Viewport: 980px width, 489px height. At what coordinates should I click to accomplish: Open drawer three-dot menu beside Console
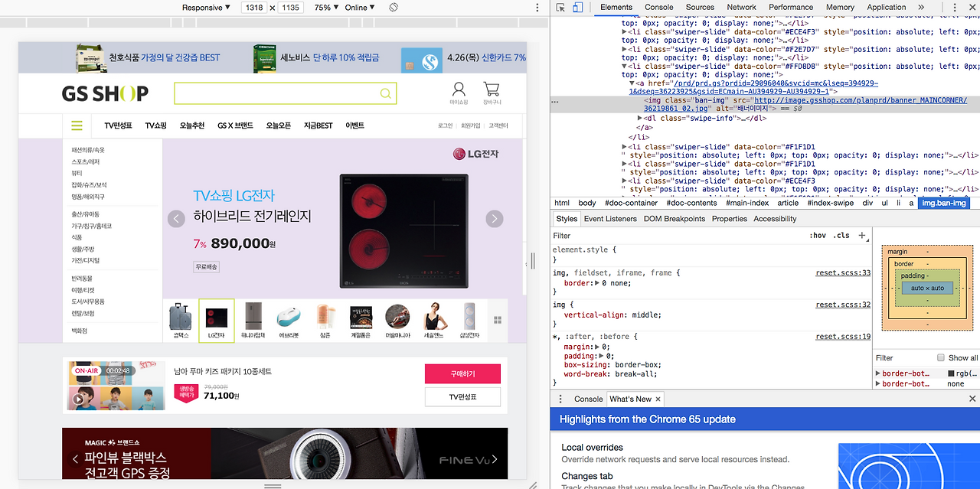click(x=560, y=399)
